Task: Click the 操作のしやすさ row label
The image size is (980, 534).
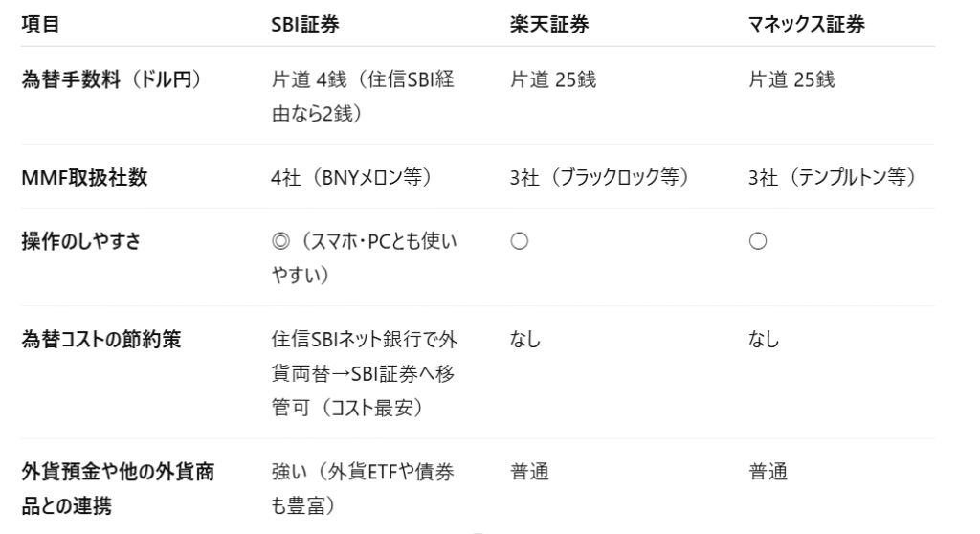Action: pos(81,241)
